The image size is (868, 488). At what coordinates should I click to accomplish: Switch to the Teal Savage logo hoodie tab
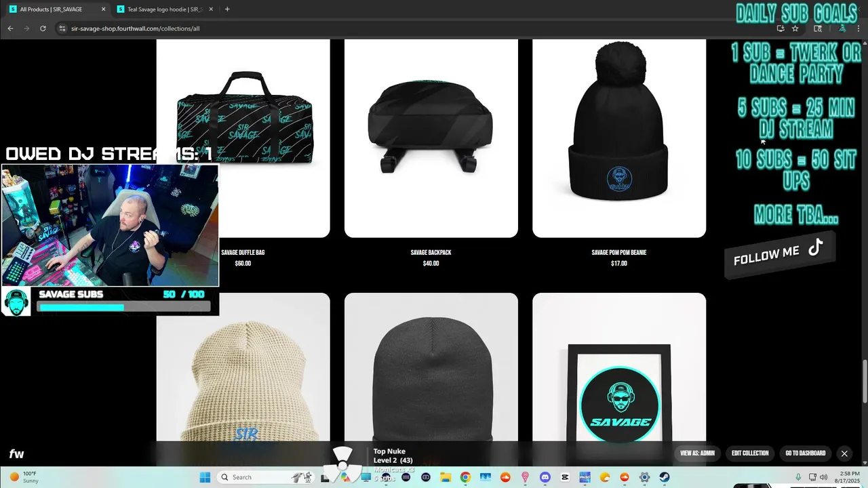(x=165, y=9)
